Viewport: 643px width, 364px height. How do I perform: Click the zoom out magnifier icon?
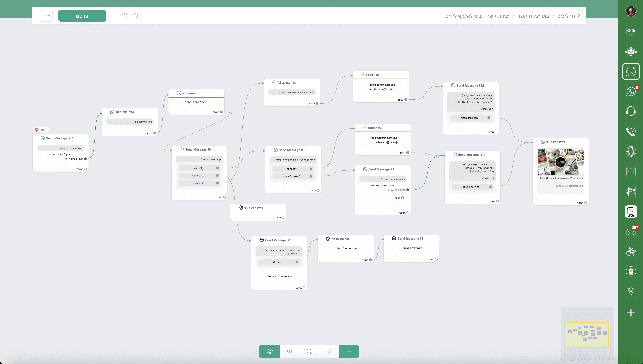click(309, 351)
